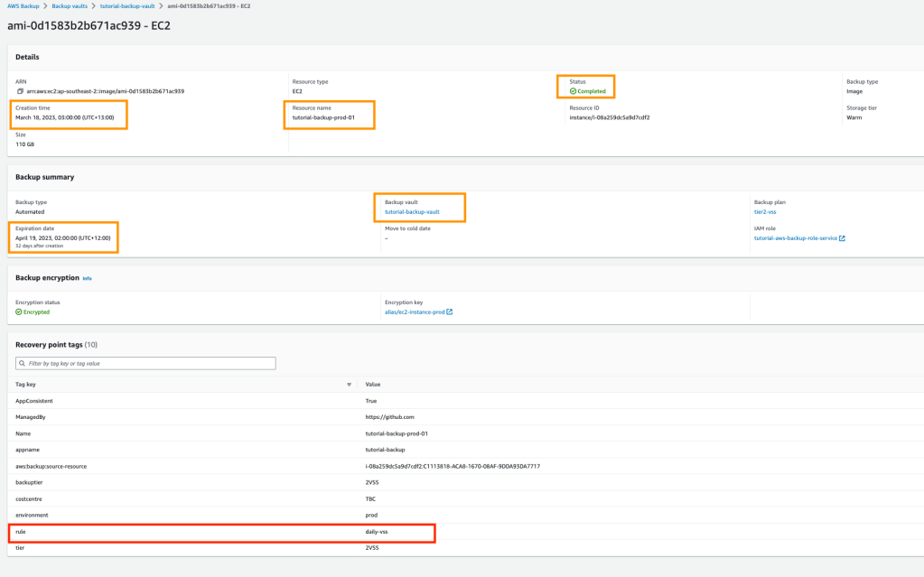Screen dimensions: 924x577
Task: Sort tags using the Tag key arrow
Action: click(x=350, y=384)
